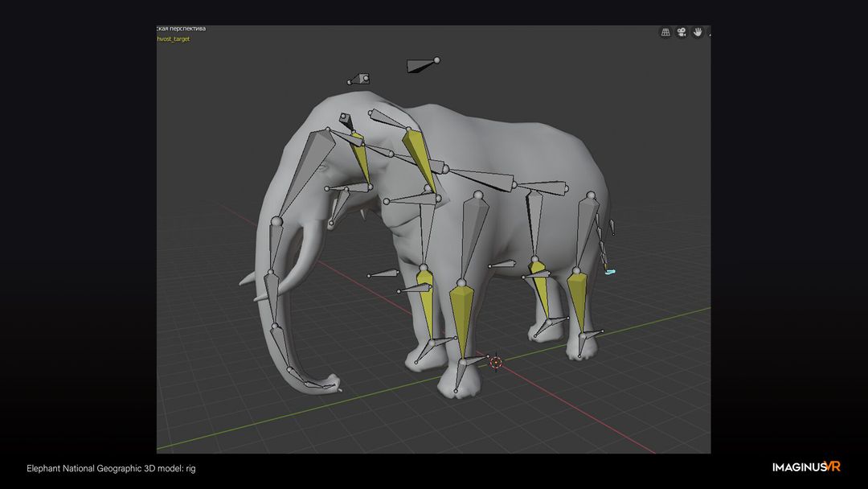Viewport: 868px width, 489px height.
Task: Select the hvost_target label text
Action: [x=174, y=38]
